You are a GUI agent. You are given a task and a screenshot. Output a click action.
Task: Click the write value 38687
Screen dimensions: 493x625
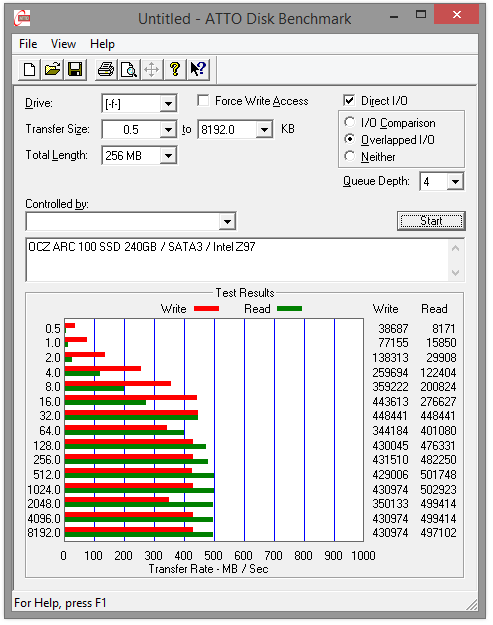393,328
